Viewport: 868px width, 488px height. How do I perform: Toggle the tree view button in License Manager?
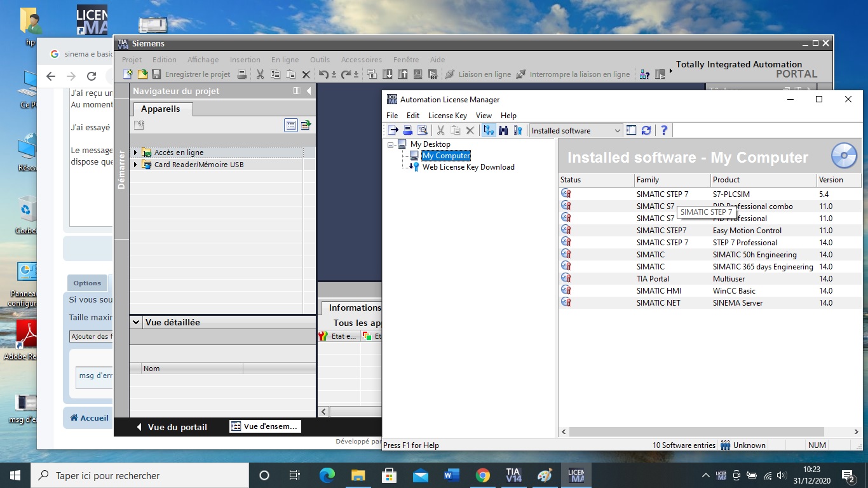[x=488, y=130]
